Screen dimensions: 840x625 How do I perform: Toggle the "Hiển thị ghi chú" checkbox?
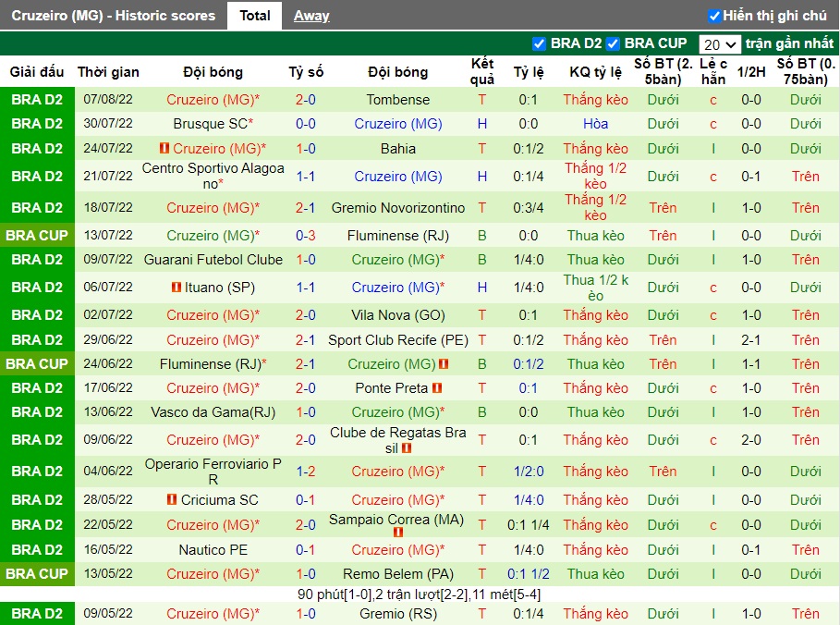(x=714, y=16)
